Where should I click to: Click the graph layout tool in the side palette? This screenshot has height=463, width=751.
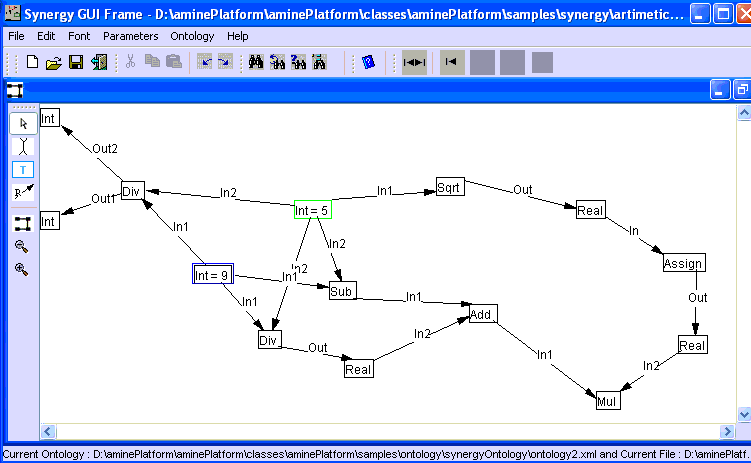click(x=23, y=224)
